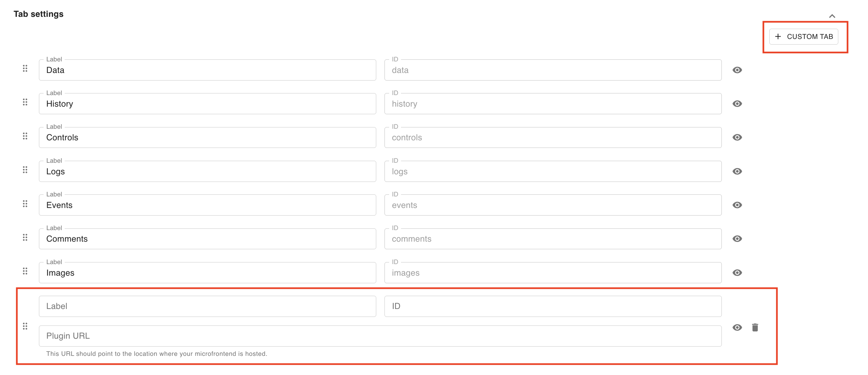
Task: Click the drag handle beside Events label
Action: click(x=25, y=204)
